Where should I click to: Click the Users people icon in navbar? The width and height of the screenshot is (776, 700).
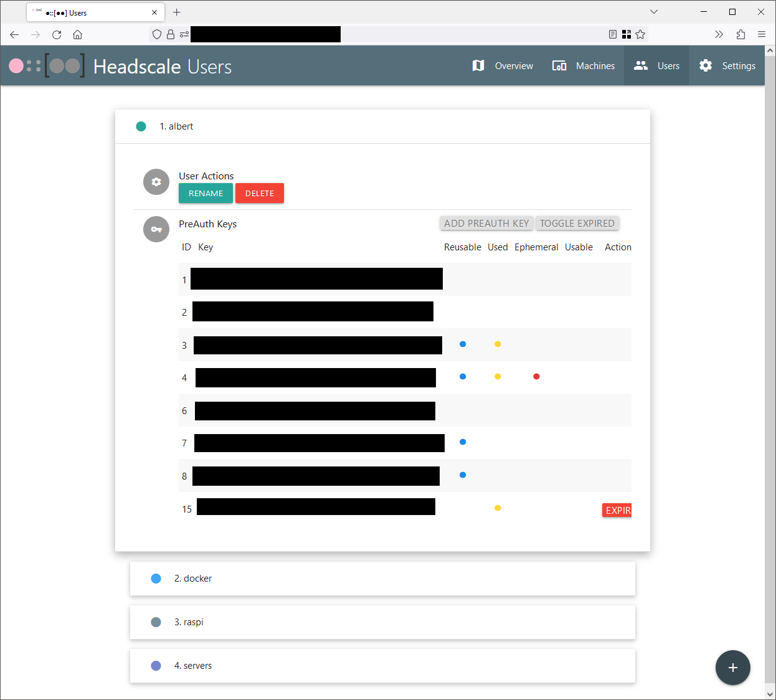click(x=641, y=65)
